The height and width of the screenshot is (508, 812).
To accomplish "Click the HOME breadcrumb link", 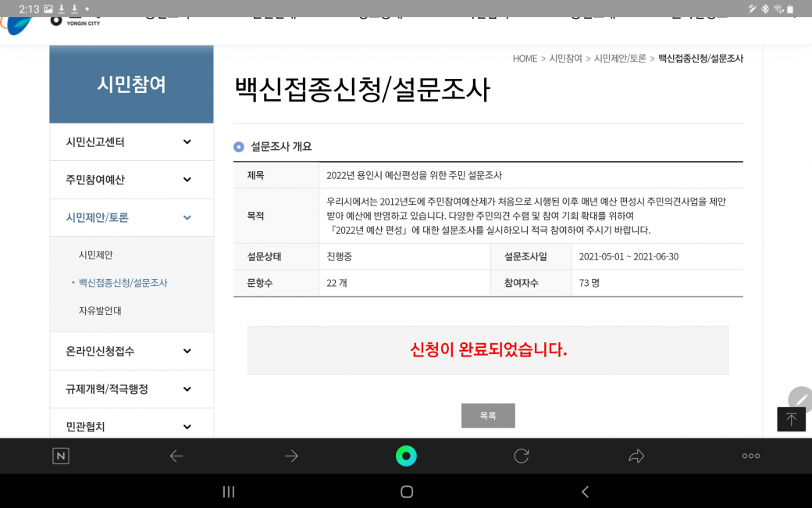I will tap(525, 59).
